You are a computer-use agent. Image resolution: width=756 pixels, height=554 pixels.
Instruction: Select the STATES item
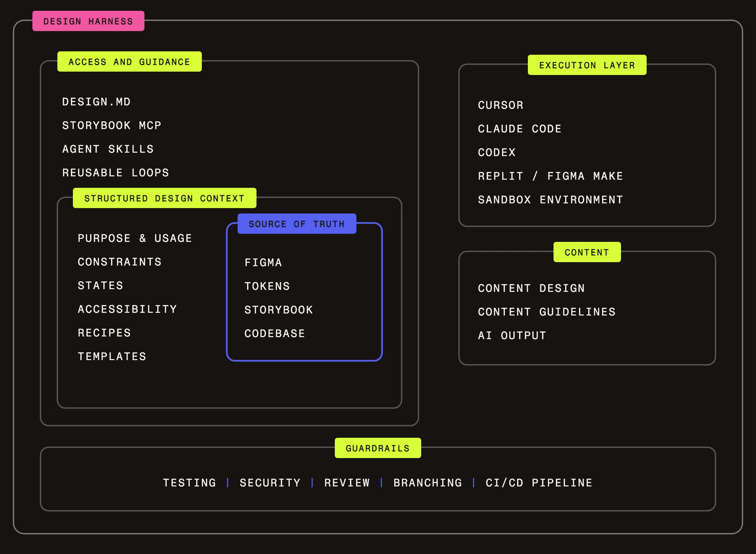pos(101,285)
